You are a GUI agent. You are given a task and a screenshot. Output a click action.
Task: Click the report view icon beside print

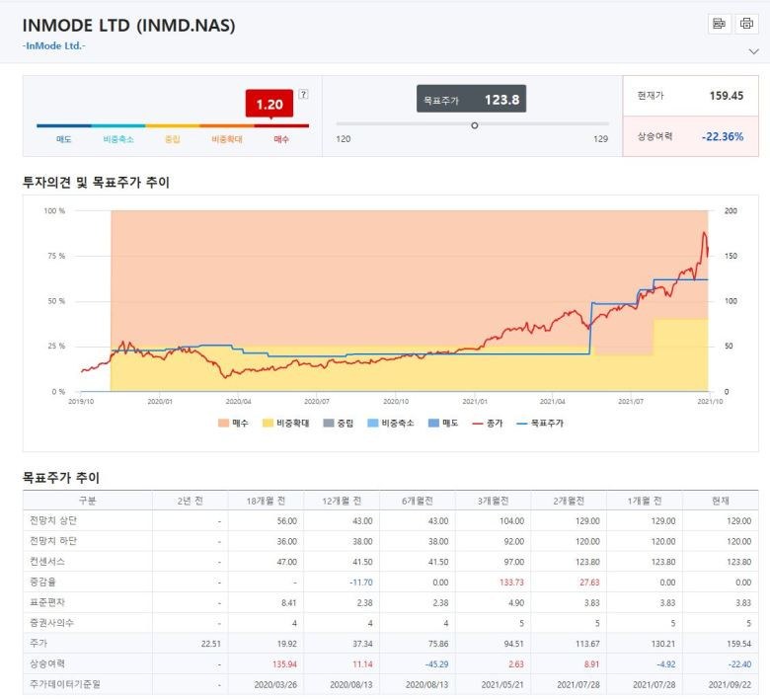tap(720, 24)
